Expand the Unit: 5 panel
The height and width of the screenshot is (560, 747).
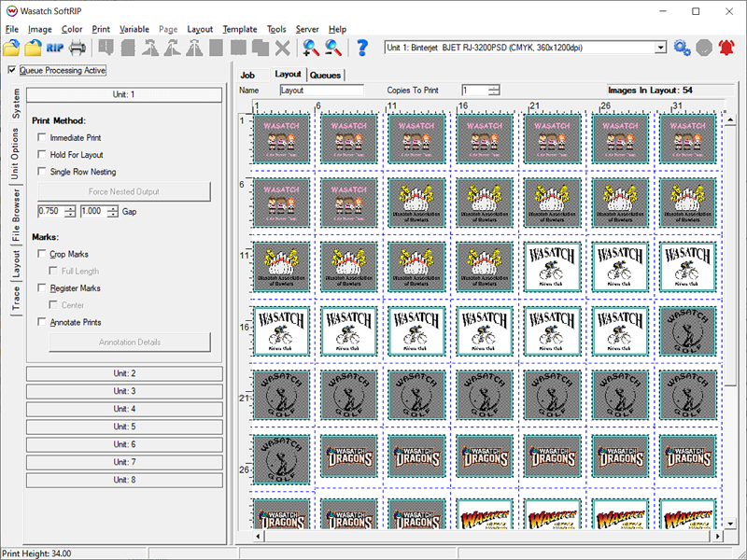point(124,427)
